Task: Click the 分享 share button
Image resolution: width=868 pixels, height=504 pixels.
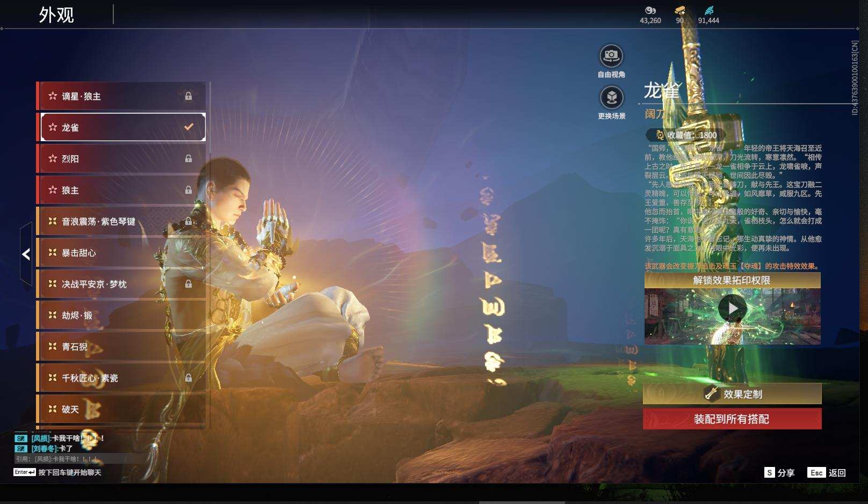Action: pyautogui.click(x=779, y=472)
